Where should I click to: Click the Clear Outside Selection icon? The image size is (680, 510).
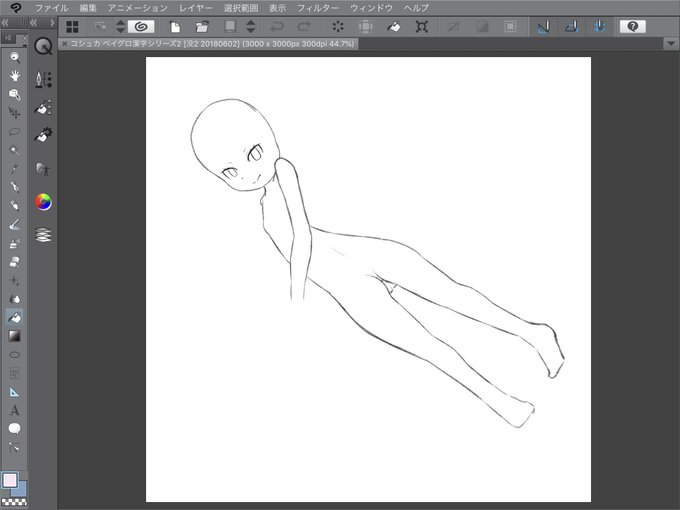366,27
